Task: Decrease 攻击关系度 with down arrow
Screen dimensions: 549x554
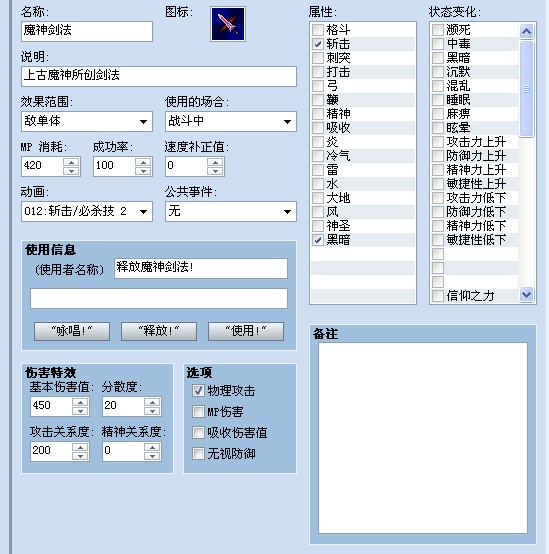Action: pos(80,456)
